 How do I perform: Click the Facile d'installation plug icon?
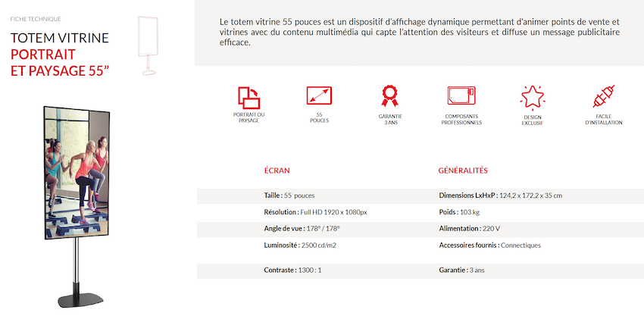603,96
